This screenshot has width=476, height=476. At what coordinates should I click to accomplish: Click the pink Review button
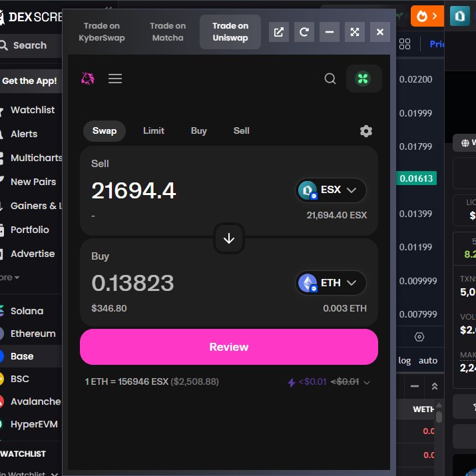pos(229,347)
